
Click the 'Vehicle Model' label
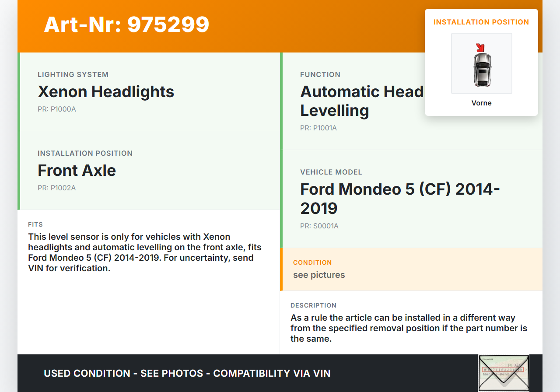(331, 172)
